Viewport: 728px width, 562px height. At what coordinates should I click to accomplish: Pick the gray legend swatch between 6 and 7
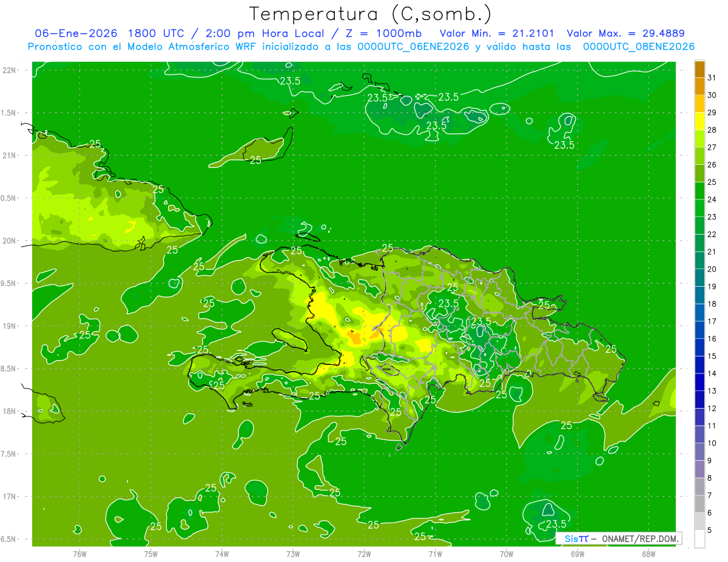coord(699,504)
